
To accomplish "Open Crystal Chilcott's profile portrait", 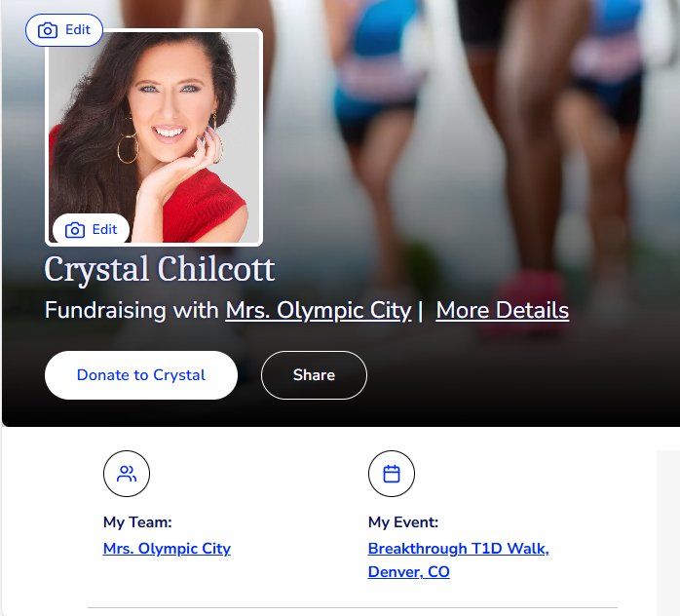I will point(154,137).
